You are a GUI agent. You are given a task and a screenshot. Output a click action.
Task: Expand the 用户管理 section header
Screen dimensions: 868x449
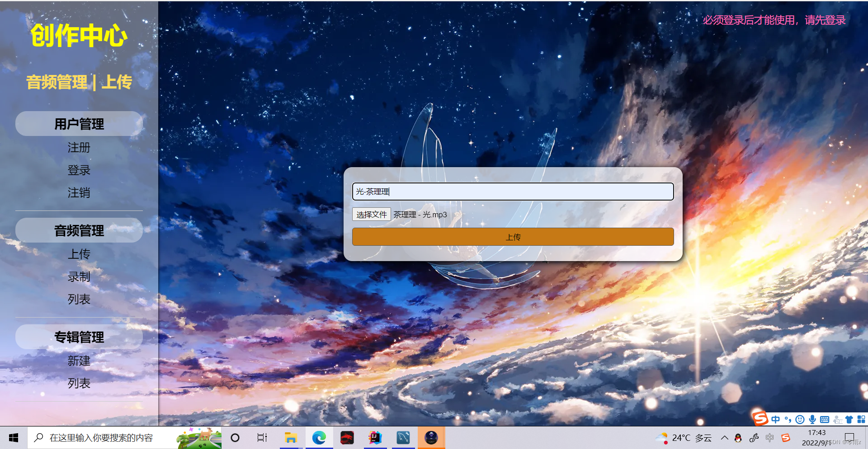(x=79, y=124)
